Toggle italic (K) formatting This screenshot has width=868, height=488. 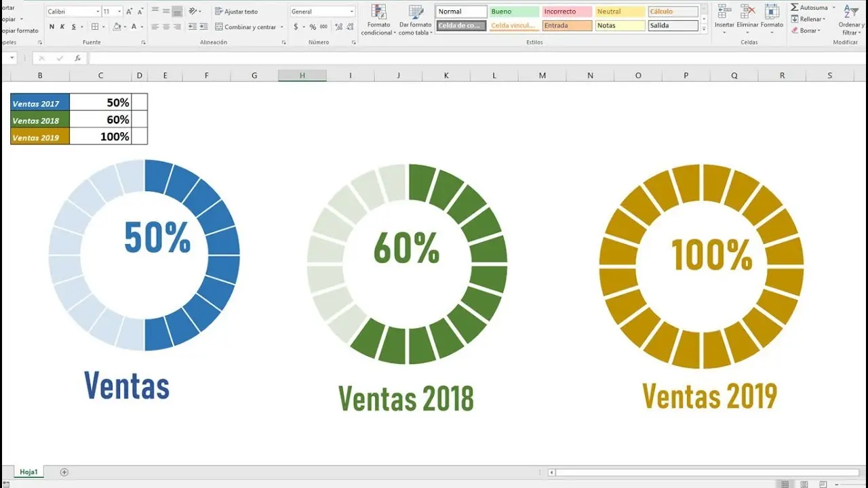pos(62,27)
